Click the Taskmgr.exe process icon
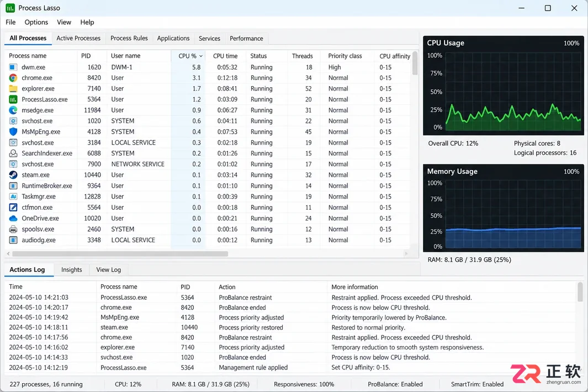 (13, 197)
